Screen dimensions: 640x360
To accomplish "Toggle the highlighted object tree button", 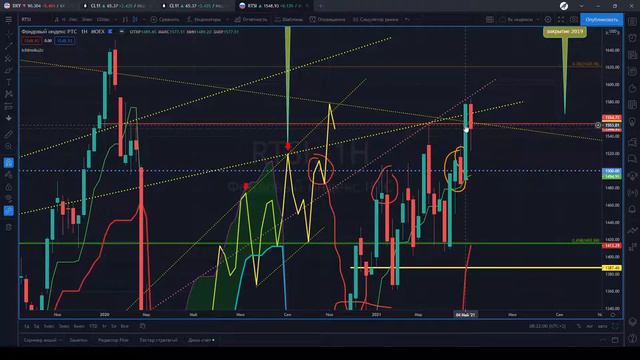I will [x=9, y=211].
